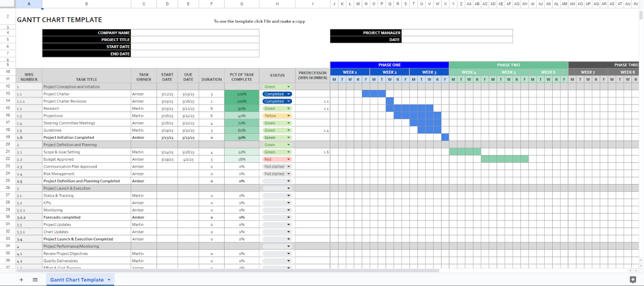The image size is (644, 286).
Task: Switch to the Gantt Chart Template sheet tab
Action: click(x=78, y=280)
